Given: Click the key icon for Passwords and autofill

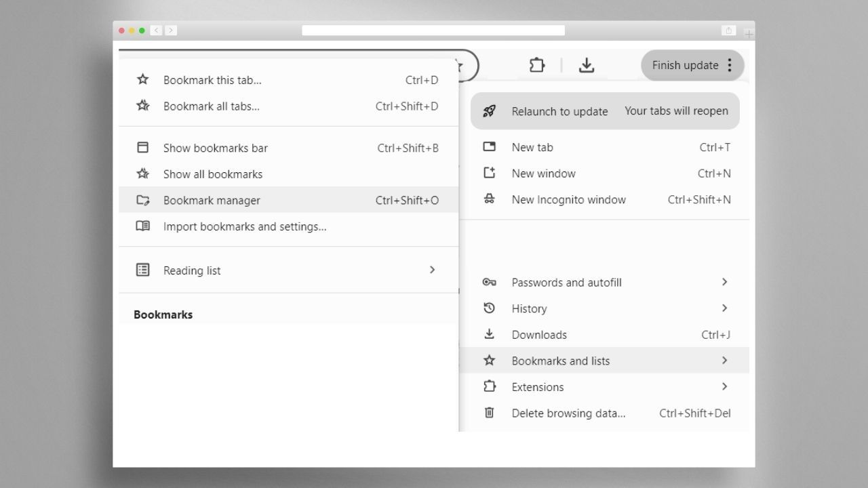Looking at the screenshot, I should (x=489, y=282).
